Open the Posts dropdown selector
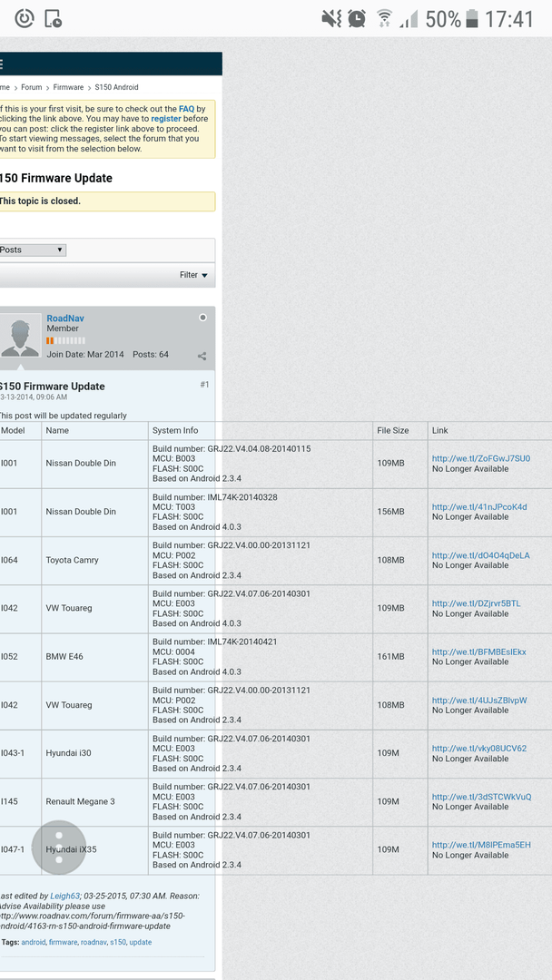This screenshot has height=980, width=552. [33, 250]
